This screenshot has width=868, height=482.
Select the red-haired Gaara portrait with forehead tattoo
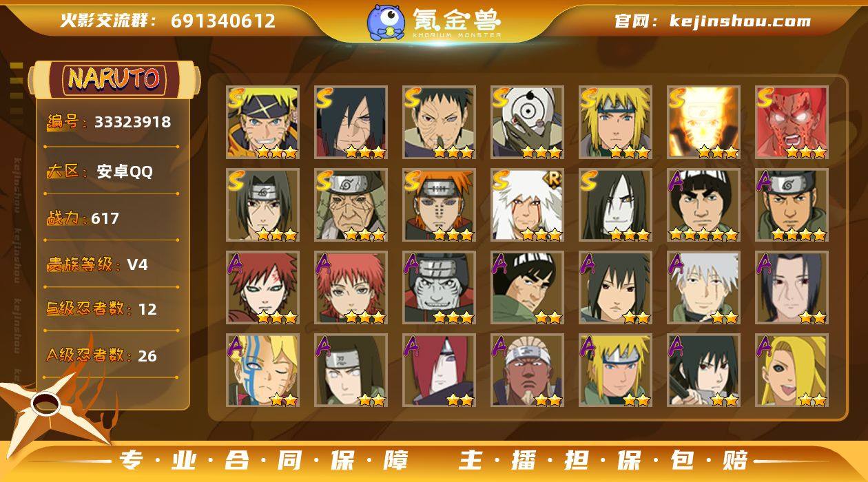click(262, 288)
